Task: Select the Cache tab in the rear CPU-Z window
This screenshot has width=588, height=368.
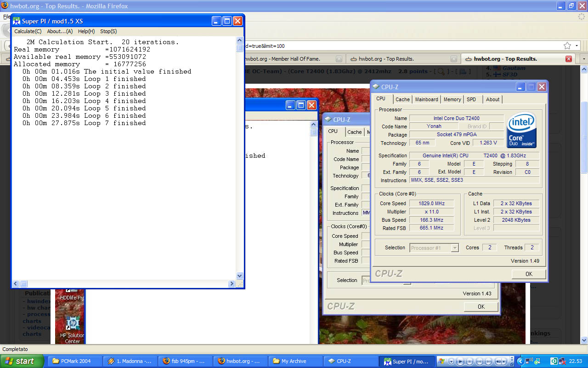Action: tap(354, 132)
